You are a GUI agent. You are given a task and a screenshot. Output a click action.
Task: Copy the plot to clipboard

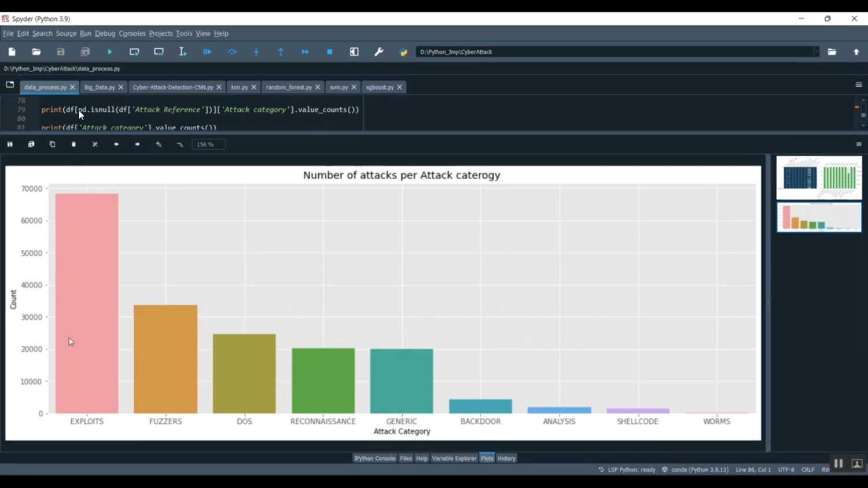point(52,145)
